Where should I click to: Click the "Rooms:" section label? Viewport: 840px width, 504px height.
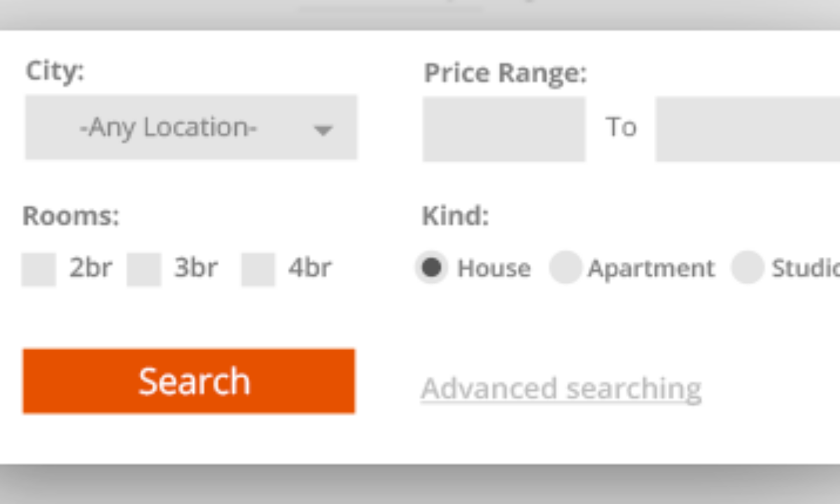pos(71,216)
